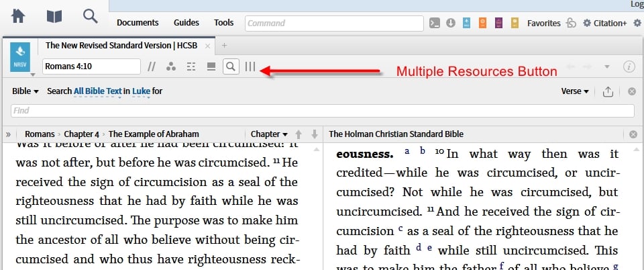Screen dimensions: 644x270
Task: Open the Verse results dropdown
Action: [x=575, y=91]
